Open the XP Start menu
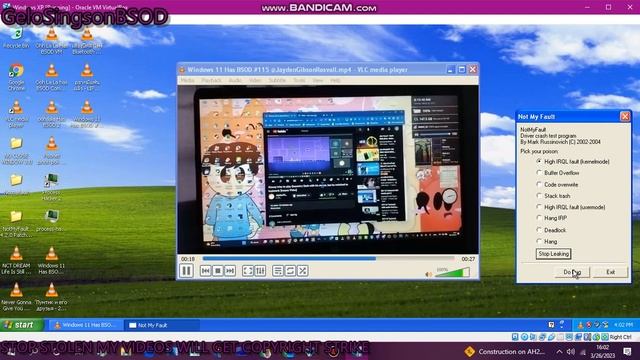 tap(21, 325)
